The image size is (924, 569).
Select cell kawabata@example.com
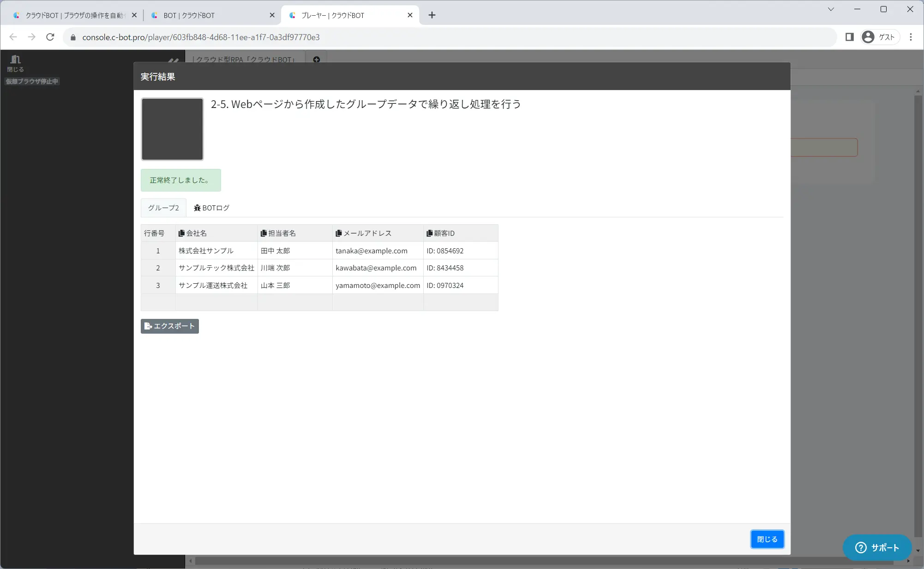[x=378, y=268]
